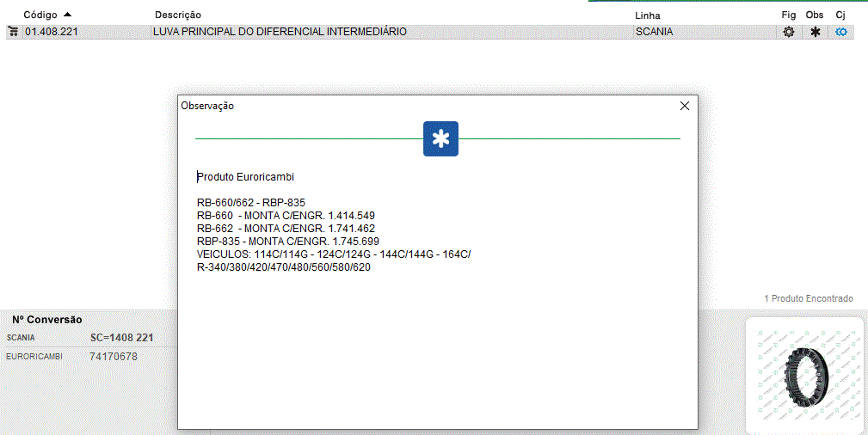Select the LUVA PRINCIPAL DO DIFERENCIAL INTERMEDIÁRIO description
This screenshot has height=435, width=868.
(x=280, y=32)
